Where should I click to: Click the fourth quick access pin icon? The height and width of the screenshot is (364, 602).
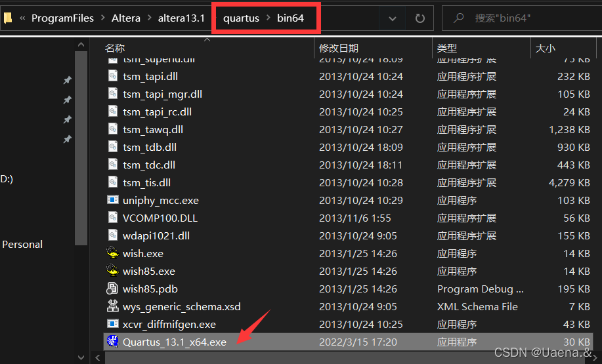click(x=68, y=139)
